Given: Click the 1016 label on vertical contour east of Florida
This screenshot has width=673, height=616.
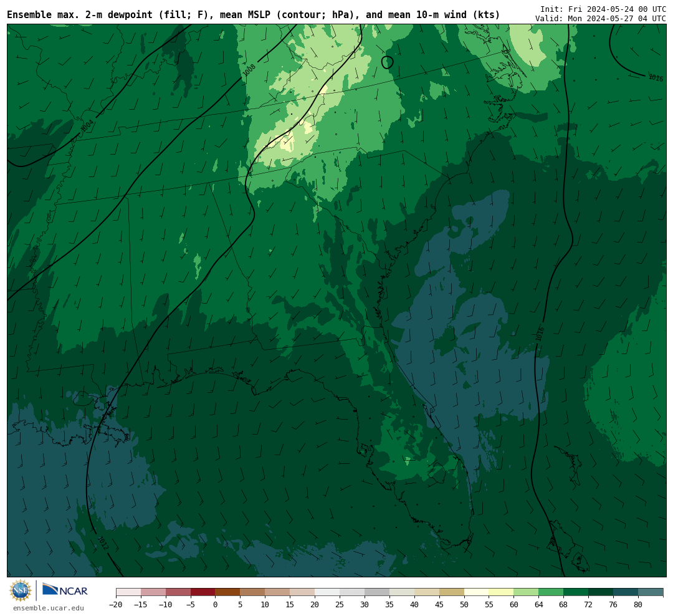Looking at the screenshot, I should tap(540, 334).
